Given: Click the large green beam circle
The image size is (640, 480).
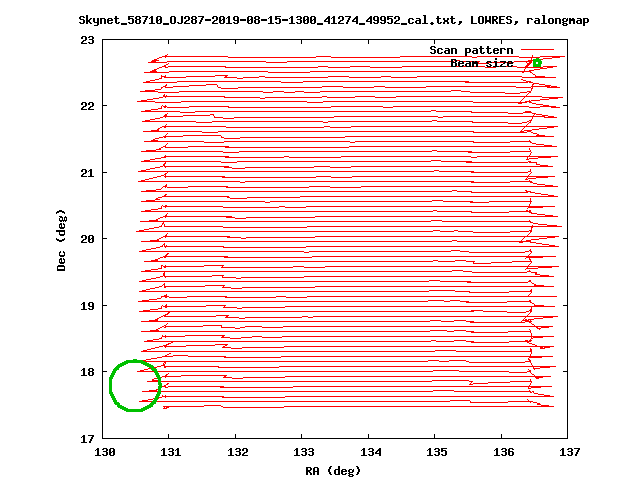Looking at the screenshot, I should pos(135,385).
